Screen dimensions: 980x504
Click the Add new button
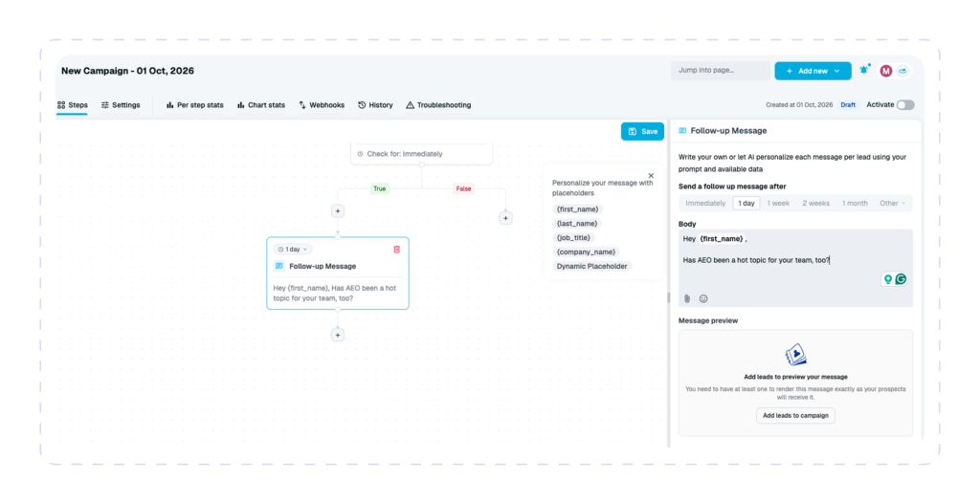[813, 71]
